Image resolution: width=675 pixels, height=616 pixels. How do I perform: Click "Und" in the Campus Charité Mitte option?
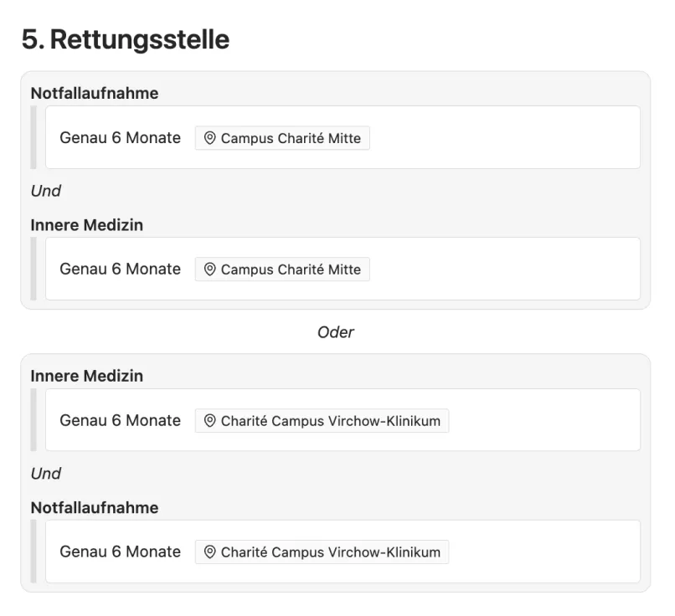(45, 191)
